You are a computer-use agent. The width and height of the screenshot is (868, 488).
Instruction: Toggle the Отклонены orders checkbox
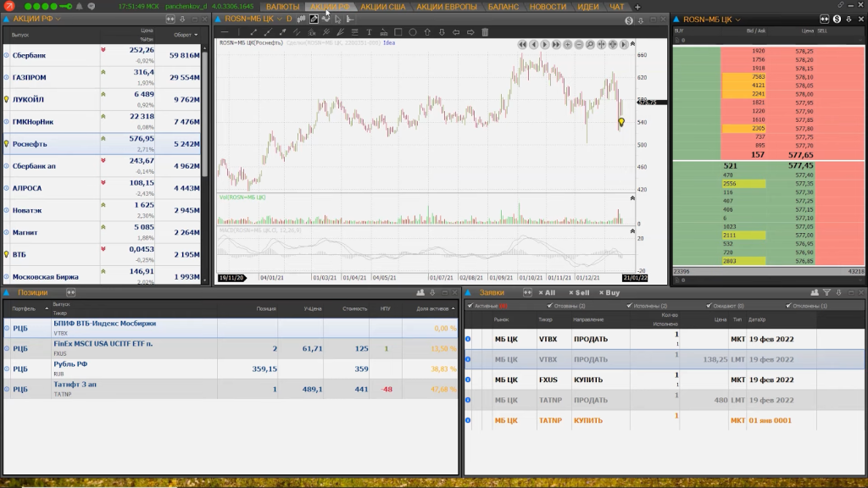pyautogui.click(x=789, y=306)
